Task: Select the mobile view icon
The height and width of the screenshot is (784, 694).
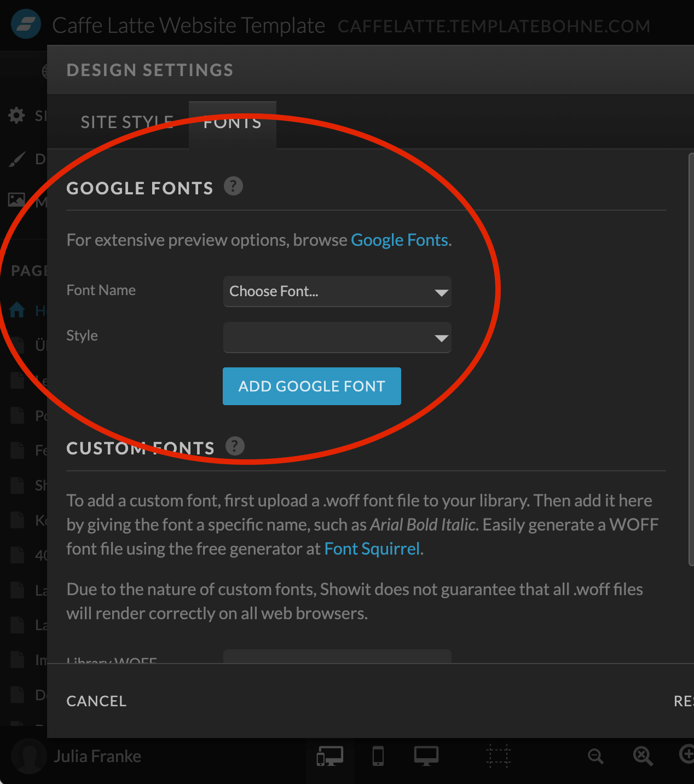Action: tap(378, 756)
